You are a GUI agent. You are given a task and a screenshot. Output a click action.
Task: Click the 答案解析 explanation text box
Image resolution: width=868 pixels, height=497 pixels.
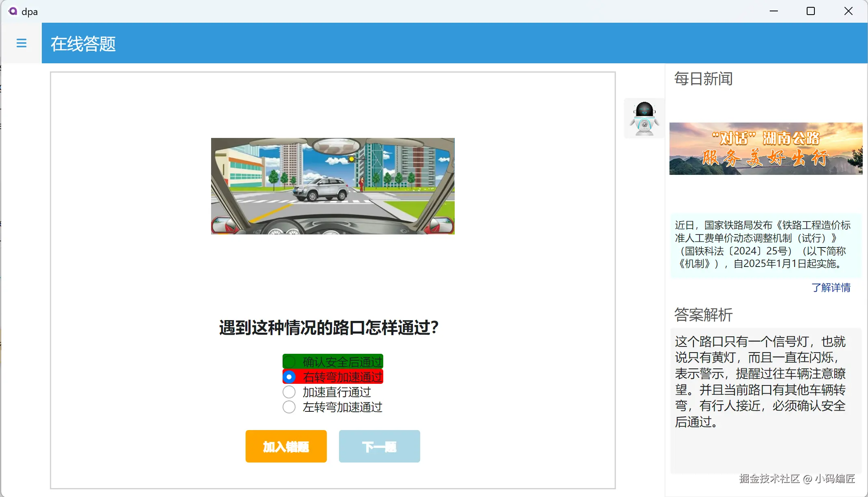tap(765, 400)
